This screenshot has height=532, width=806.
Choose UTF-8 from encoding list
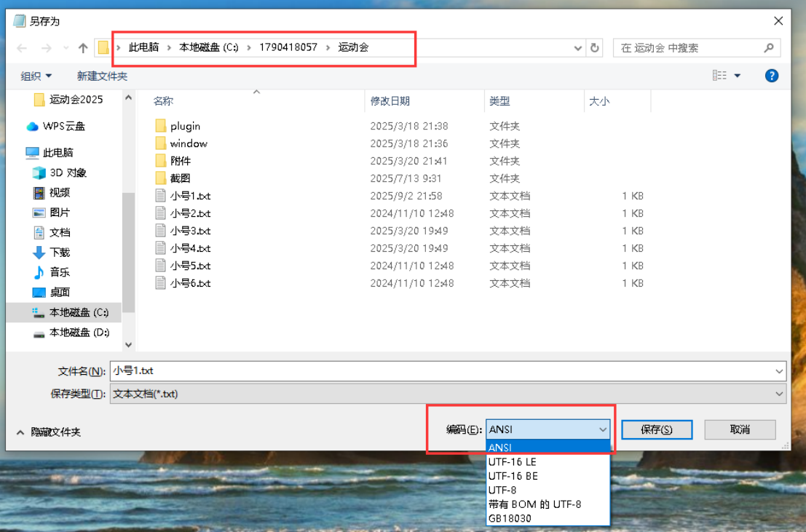(x=502, y=491)
